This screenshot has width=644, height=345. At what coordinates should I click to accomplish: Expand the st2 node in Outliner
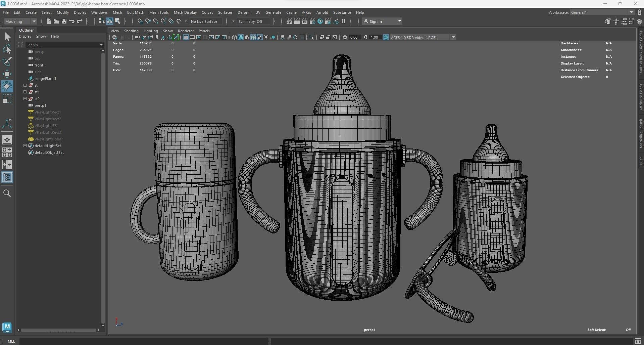25,99
